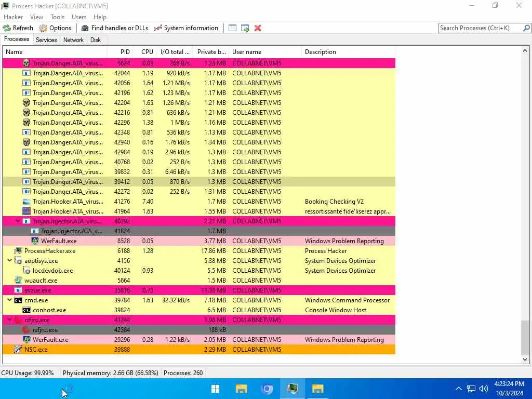
Task: Select child rzfjru.exe row PID 42584
Action: point(199,330)
